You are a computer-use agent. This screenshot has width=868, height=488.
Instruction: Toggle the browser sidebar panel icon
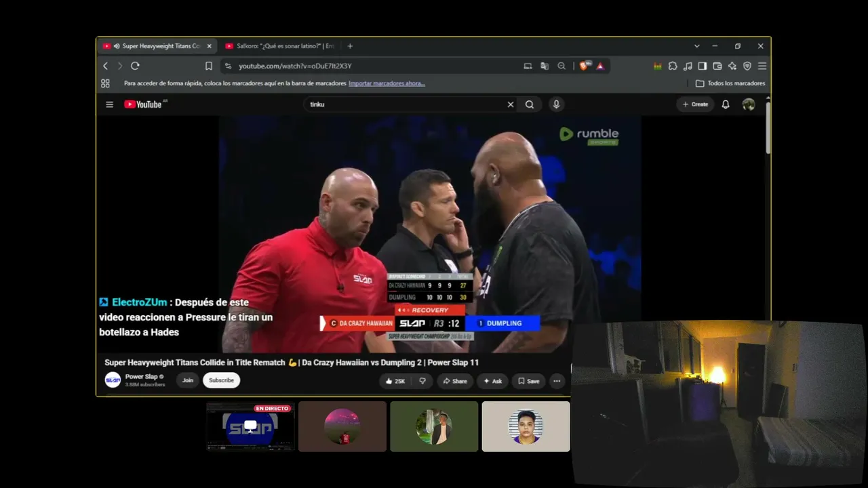pos(703,66)
